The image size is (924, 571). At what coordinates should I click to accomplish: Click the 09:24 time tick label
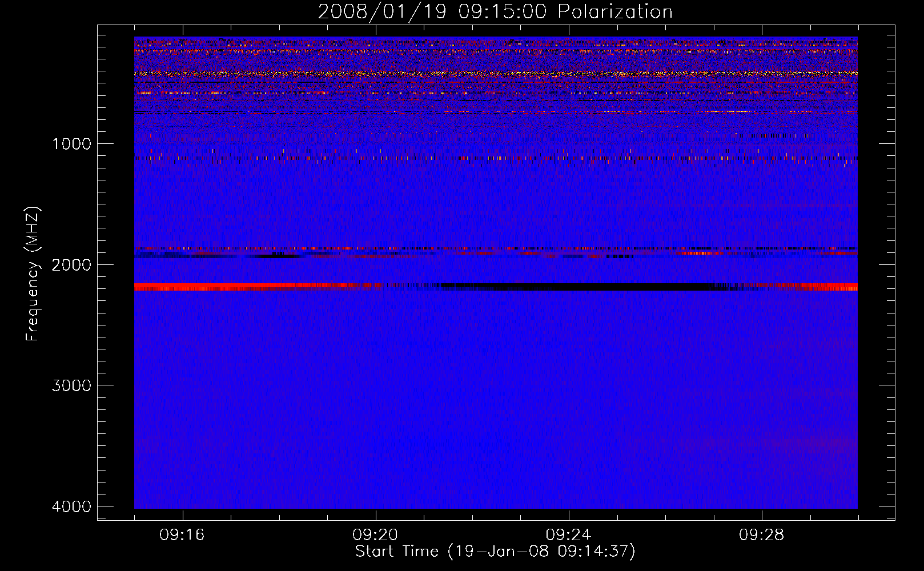pos(568,535)
